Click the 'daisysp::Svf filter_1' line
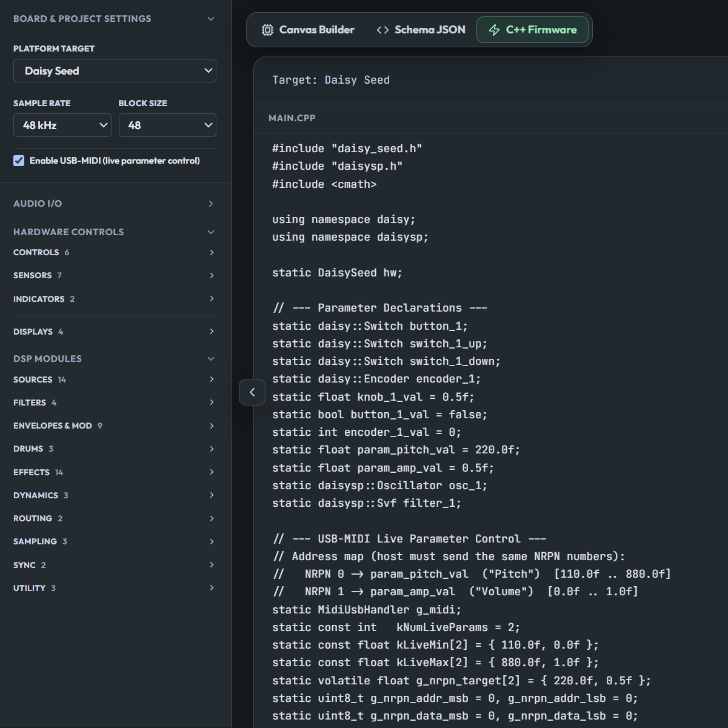 (367, 503)
